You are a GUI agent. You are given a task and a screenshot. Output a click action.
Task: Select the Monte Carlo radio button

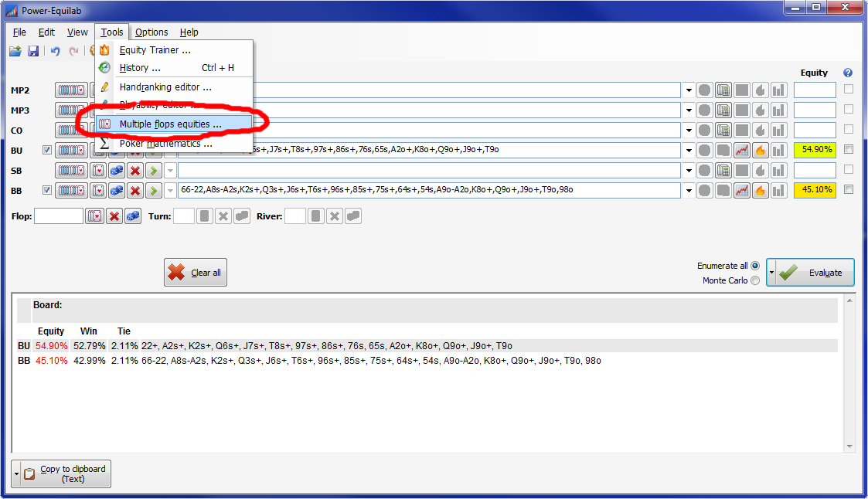pos(755,280)
